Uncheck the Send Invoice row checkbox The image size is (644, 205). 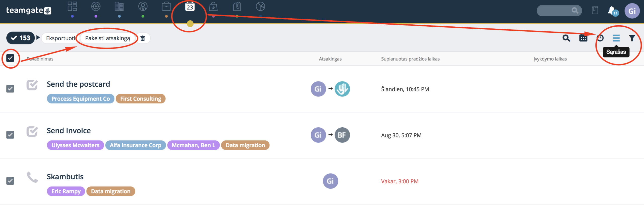(x=10, y=135)
